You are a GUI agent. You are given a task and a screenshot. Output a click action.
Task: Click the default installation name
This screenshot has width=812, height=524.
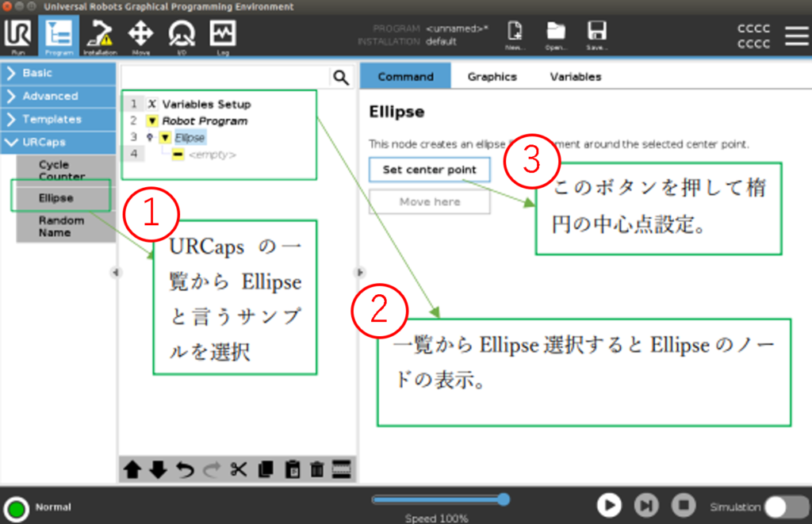pos(441,41)
